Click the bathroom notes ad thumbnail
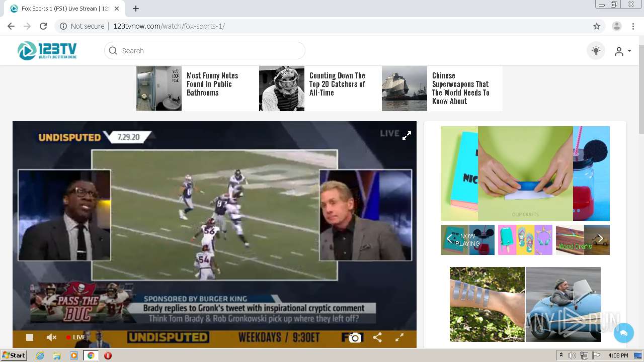This screenshot has height=362, width=644. pyautogui.click(x=159, y=88)
